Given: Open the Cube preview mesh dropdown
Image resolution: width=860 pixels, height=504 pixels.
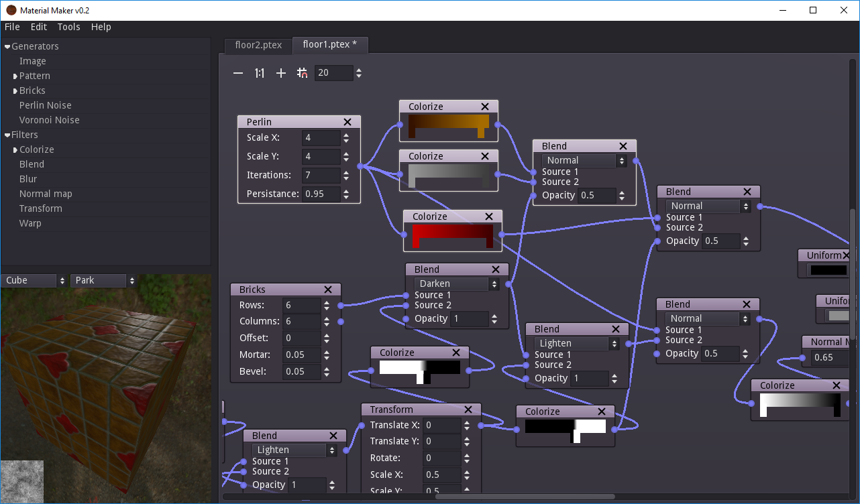Looking at the screenshot, I should pos(35,280).
